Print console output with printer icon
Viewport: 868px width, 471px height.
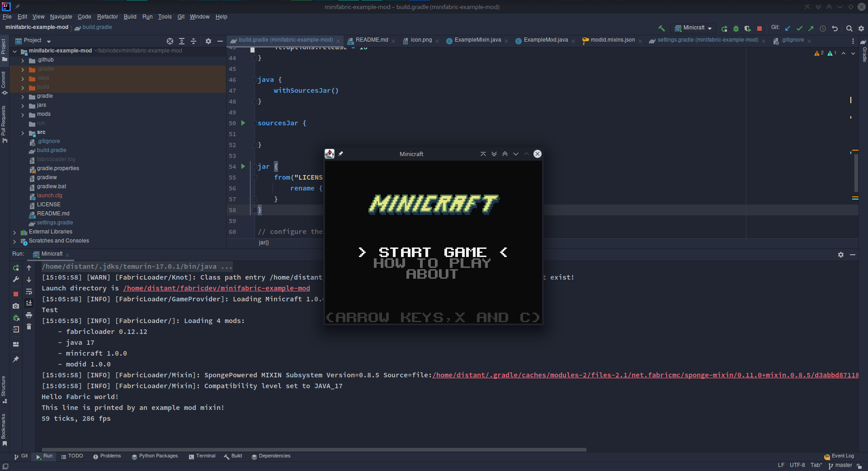[29, 316]
